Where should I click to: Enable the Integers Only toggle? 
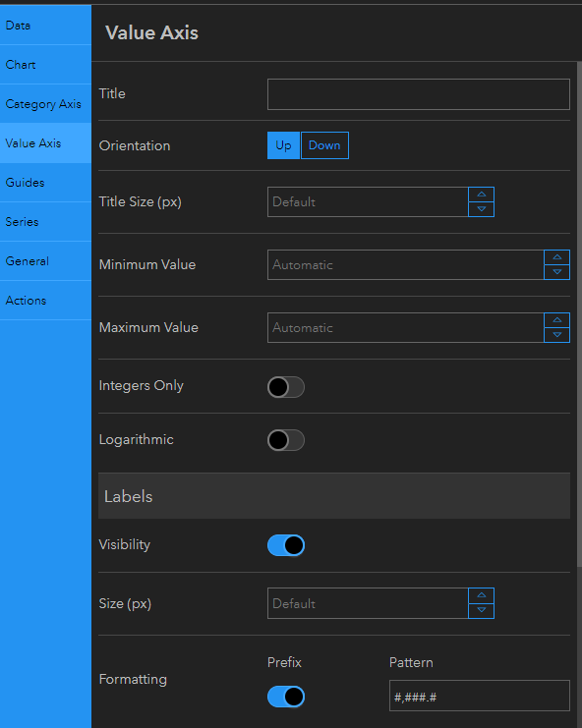point(286,387)
